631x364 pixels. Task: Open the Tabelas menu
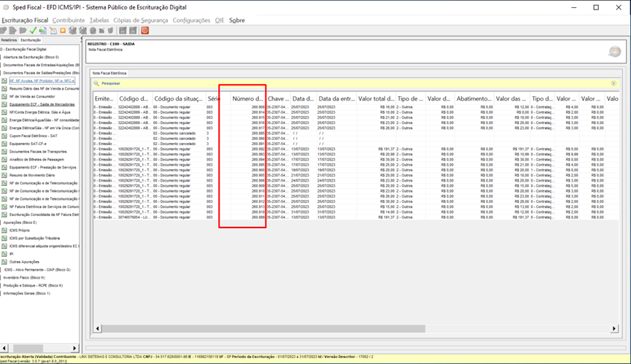[x=99, y=20]
